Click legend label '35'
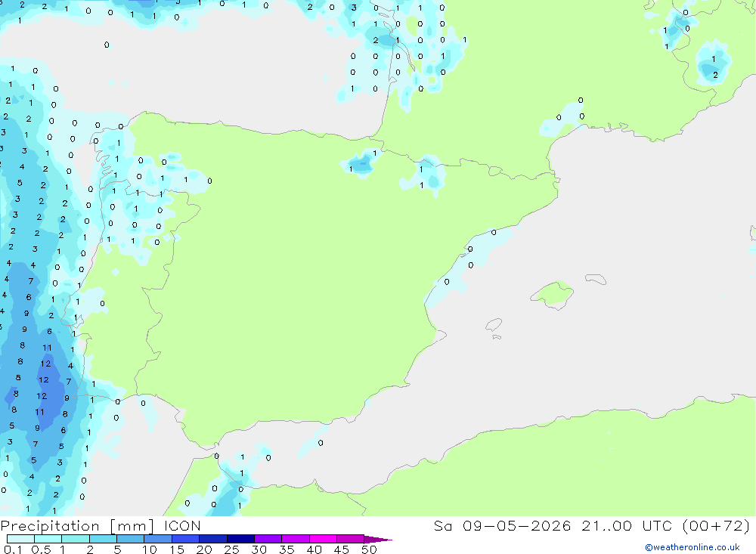Screen dimensions: 756x554 click(287, 549)
